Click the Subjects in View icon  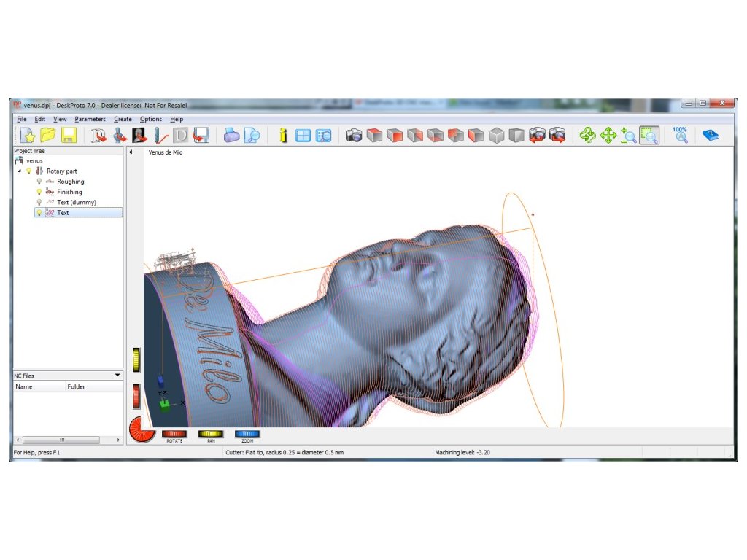coord(323,136)
